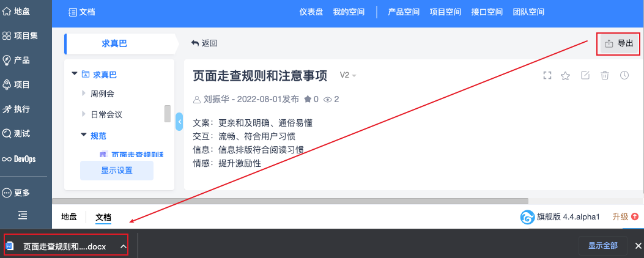Collapse the document tree side panel
Image resolution: width=644 pixels, height=258 pixels.
pyautogui.click(x=179, y=122)
